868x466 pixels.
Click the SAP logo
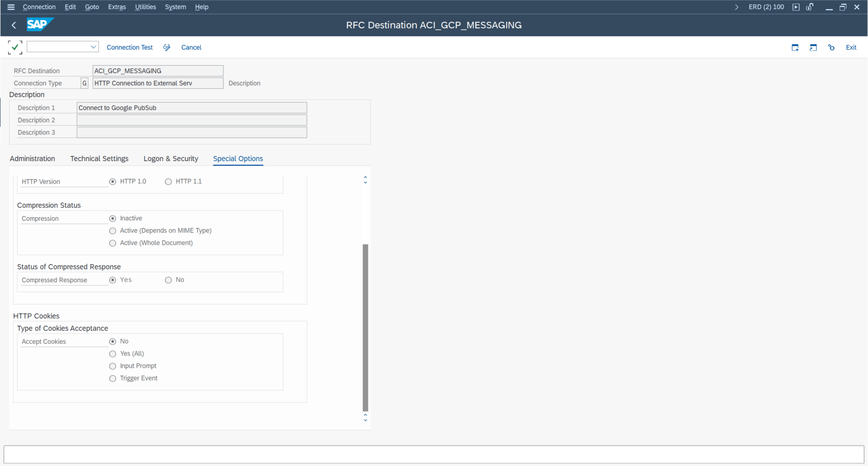tap(40, 24)
